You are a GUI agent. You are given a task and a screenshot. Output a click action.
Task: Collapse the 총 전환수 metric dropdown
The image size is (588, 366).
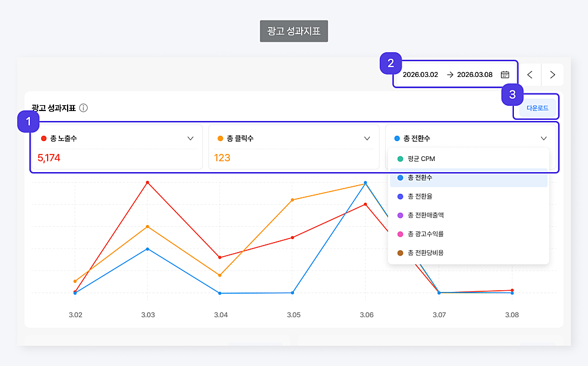click(543, 139)
